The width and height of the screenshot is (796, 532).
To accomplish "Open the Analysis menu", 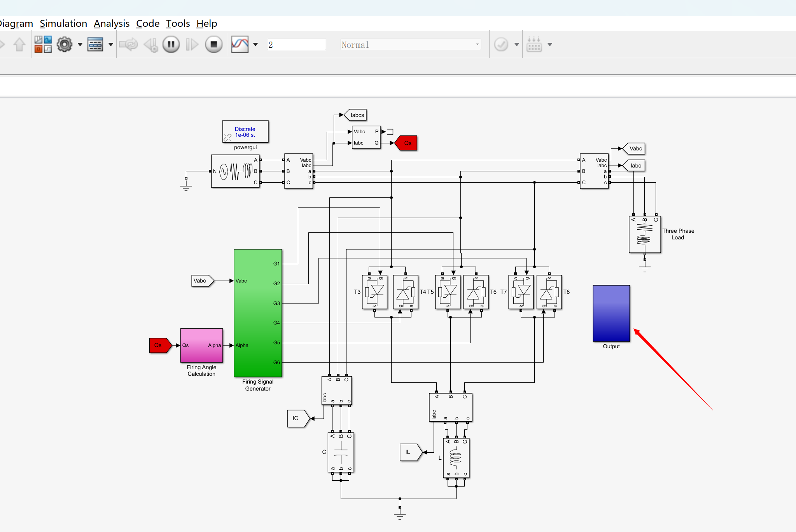I will (x=112, y=24).
